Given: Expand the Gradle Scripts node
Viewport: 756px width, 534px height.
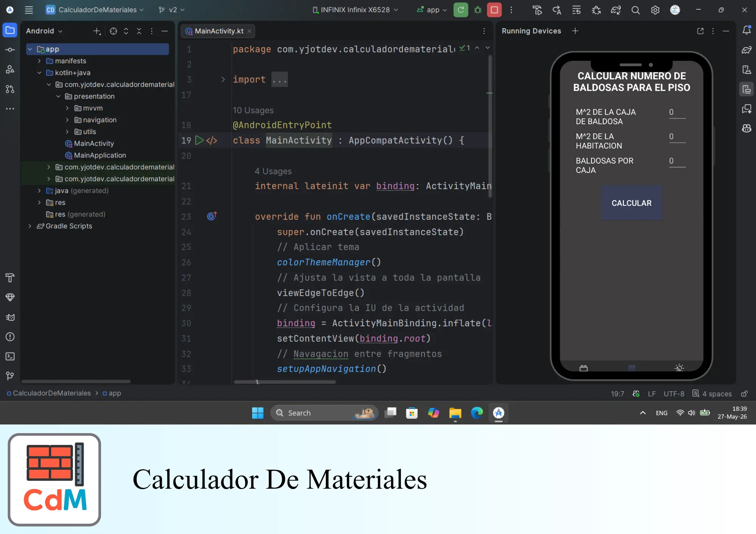Looking at the screenshot, I should (30, 226).
